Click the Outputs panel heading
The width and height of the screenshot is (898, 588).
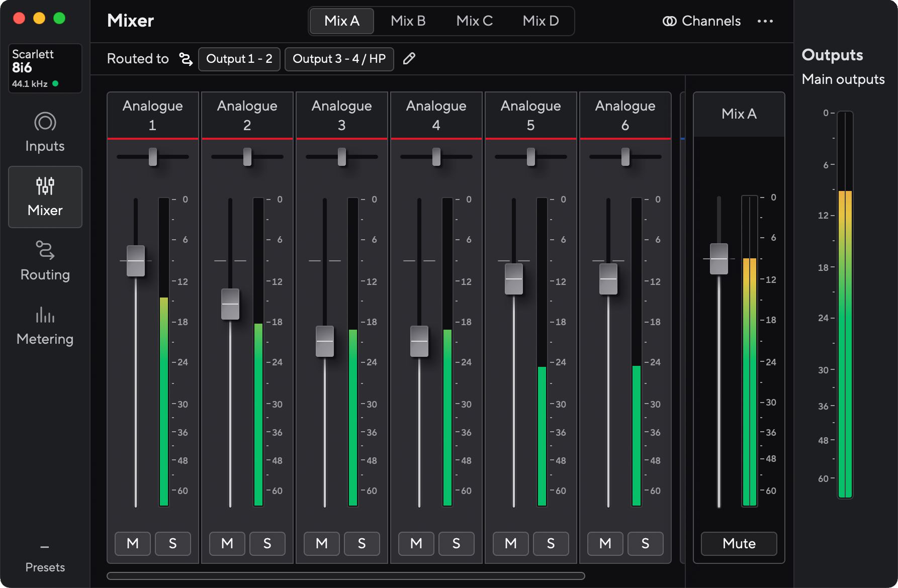[832, 55]
